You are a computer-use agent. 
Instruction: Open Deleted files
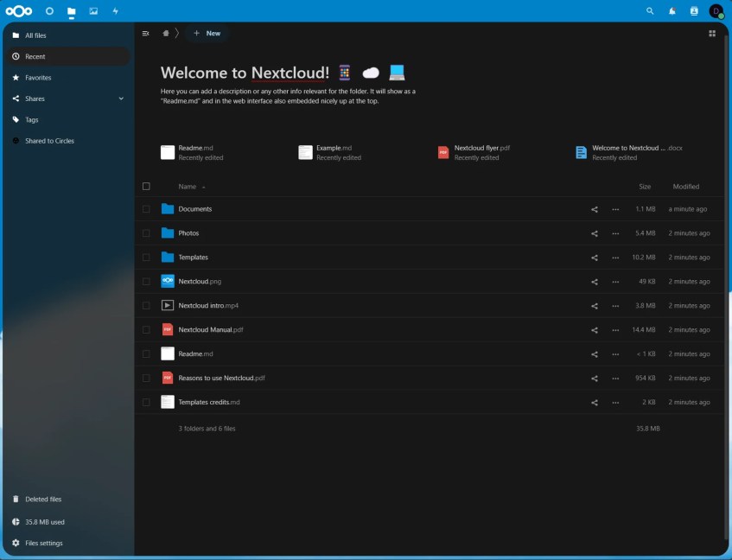pyautogui.click(x=68, y=499)
